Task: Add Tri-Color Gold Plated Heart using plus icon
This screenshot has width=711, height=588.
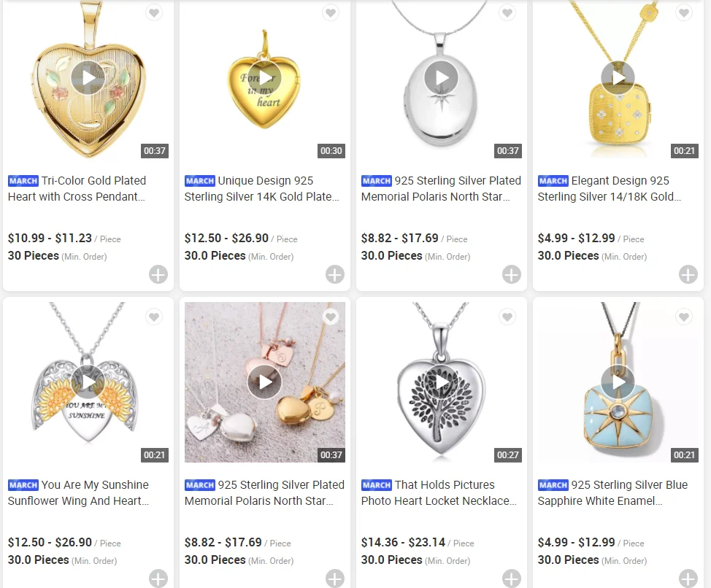Action: tap(158, 274)
